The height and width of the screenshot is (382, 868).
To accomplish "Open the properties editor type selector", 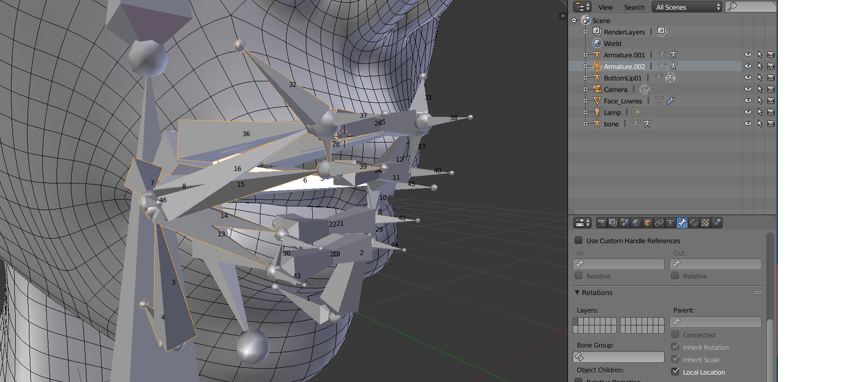I will pos(582,223).
